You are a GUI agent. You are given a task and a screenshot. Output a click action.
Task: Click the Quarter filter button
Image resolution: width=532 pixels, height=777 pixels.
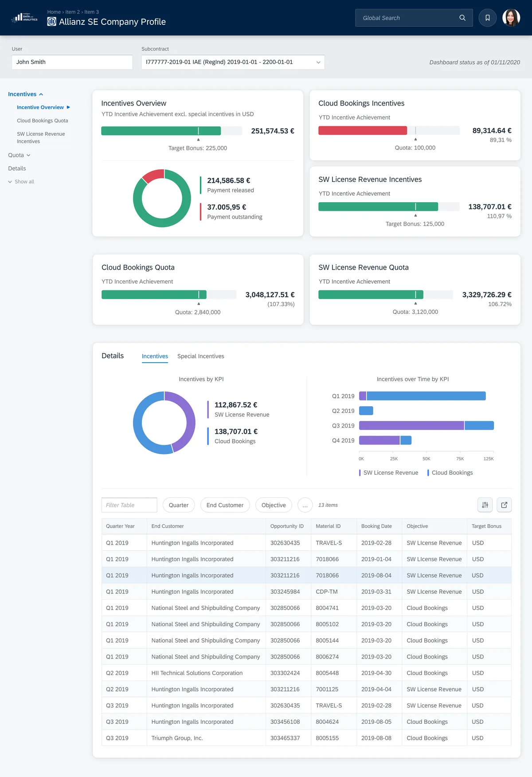click(x=179, y=505)
